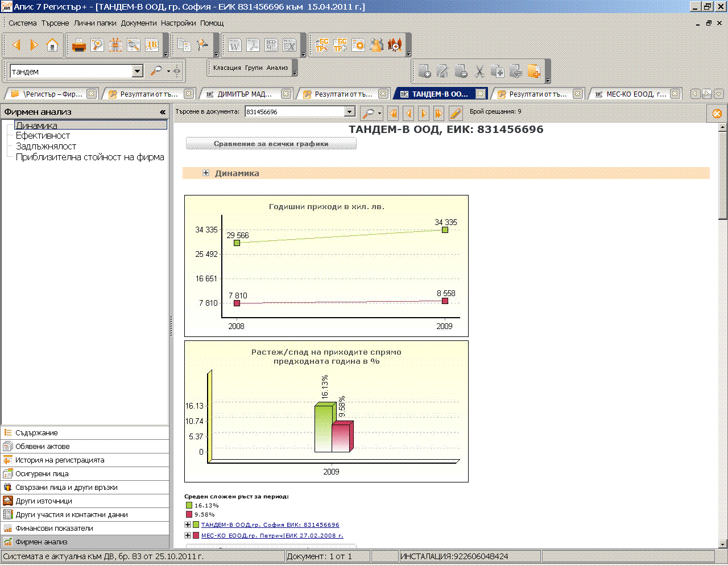Open the Съдържание sidebar section
Image resolution: width=728 pixels, height=566 pixels.
(85, 433)
